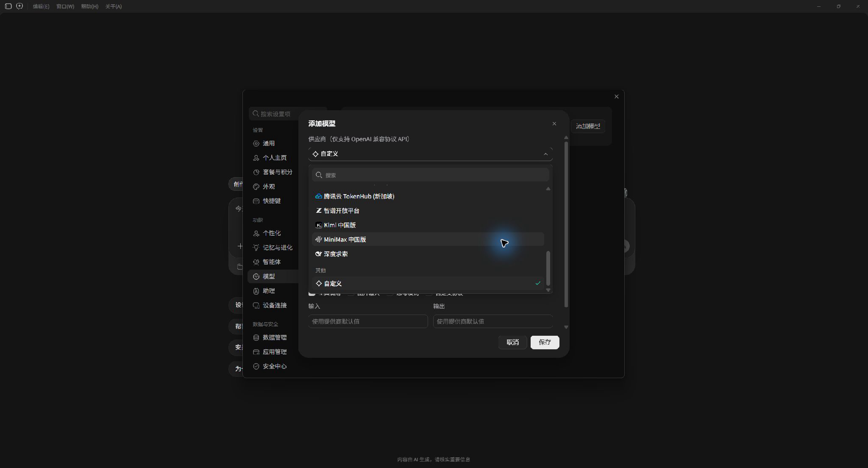Screen dimensions: 868x468
Task: Focus the 搜索 field inside provider dropdown
Action: [x=430, y=175]
